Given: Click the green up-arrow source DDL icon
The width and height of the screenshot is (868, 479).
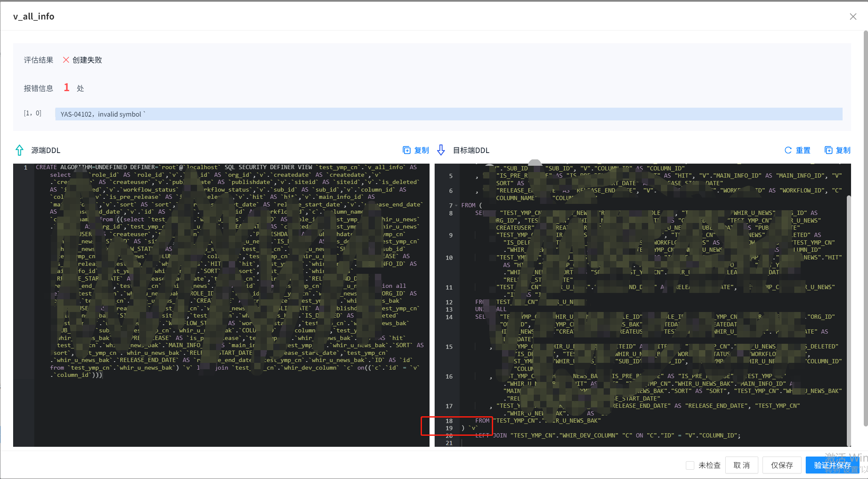Looking at the screenshot, I should click(19, 150).
